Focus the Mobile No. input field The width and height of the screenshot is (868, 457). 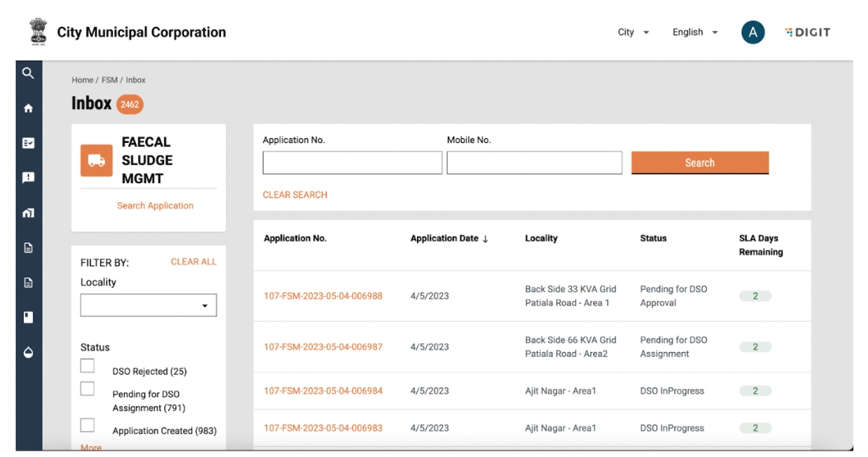[x=534, y=163]
